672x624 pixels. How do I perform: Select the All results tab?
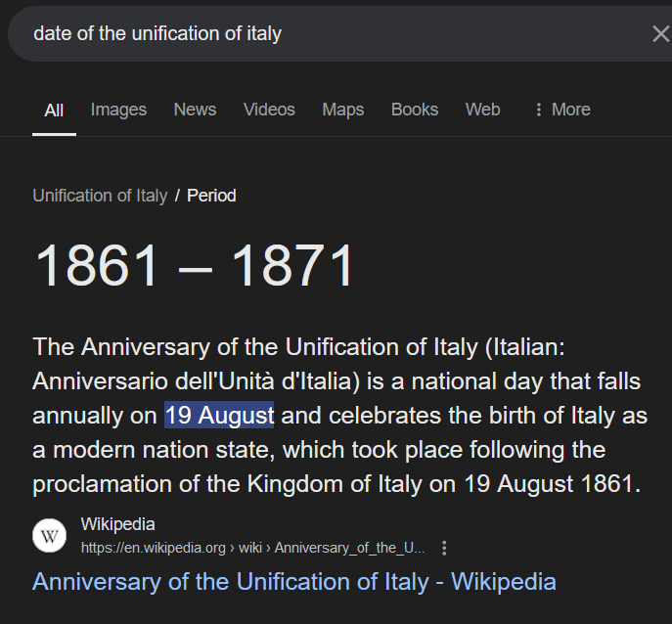pos(54,111)
